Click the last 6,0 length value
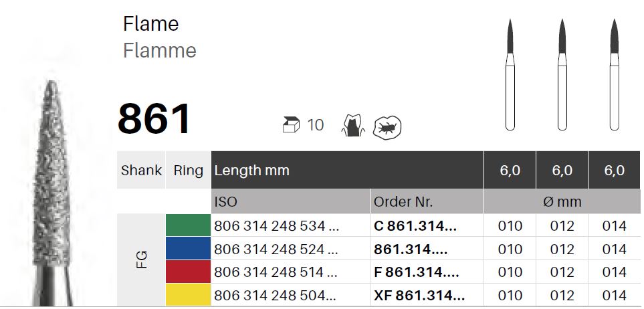Screen dimensions: 644x309 point(615,170)
